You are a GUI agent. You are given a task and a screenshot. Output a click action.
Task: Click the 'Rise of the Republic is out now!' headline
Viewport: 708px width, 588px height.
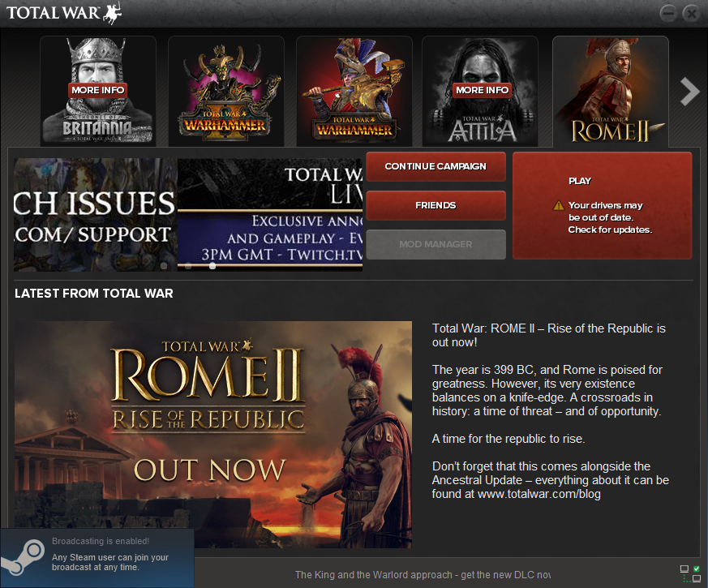(548, 335)
